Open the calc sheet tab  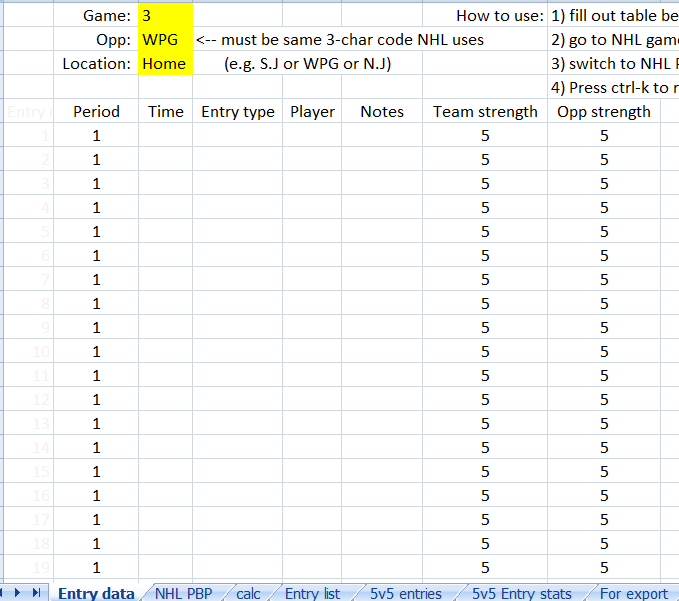tap(249, 593)
